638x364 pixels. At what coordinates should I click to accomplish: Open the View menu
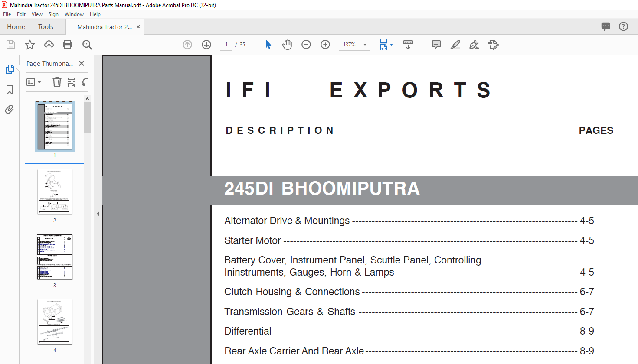point(37,14)
